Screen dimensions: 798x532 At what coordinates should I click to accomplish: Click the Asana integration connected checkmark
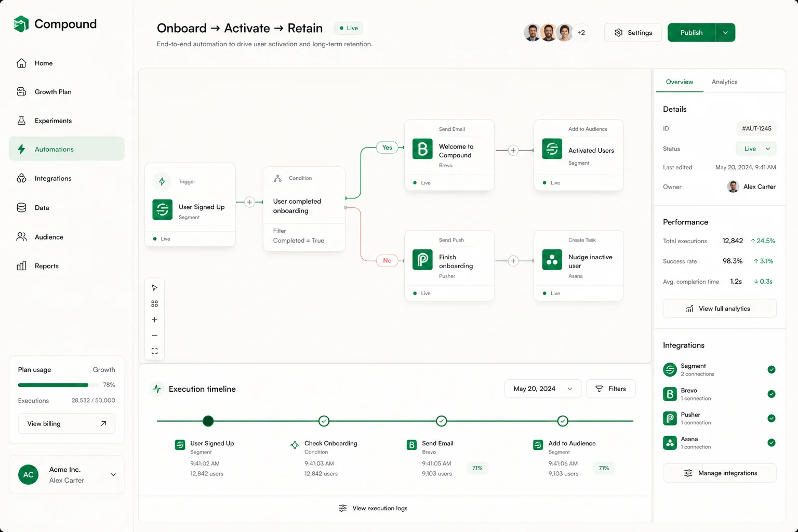pyautogui.click(x=772, y=443)
